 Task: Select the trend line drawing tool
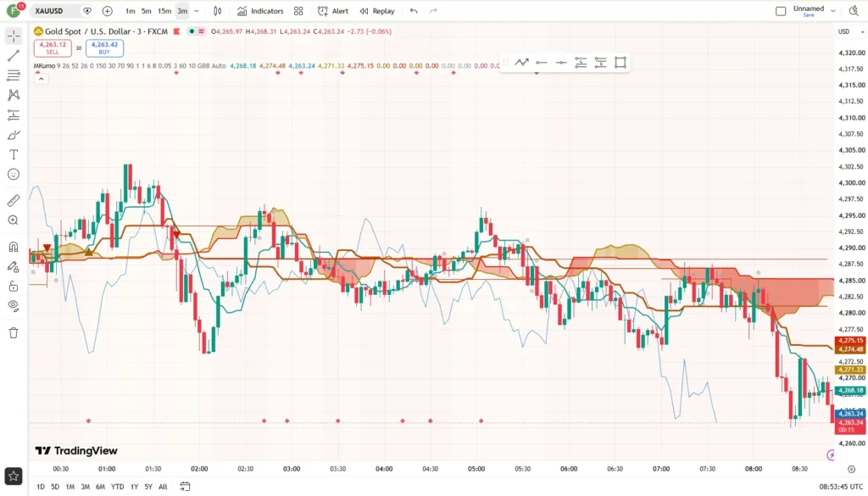14,55
